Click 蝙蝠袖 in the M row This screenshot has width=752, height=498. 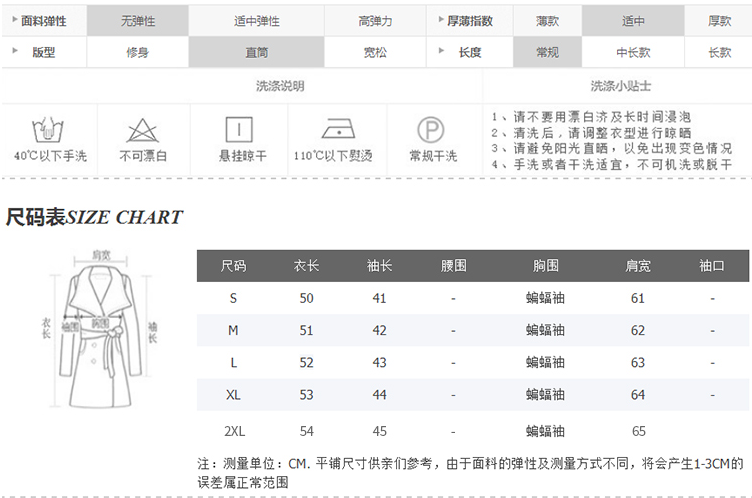pos(545,331)
